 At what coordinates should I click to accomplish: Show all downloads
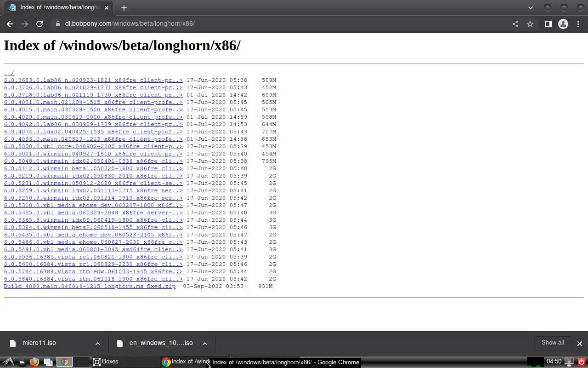[x=553, y=343]
